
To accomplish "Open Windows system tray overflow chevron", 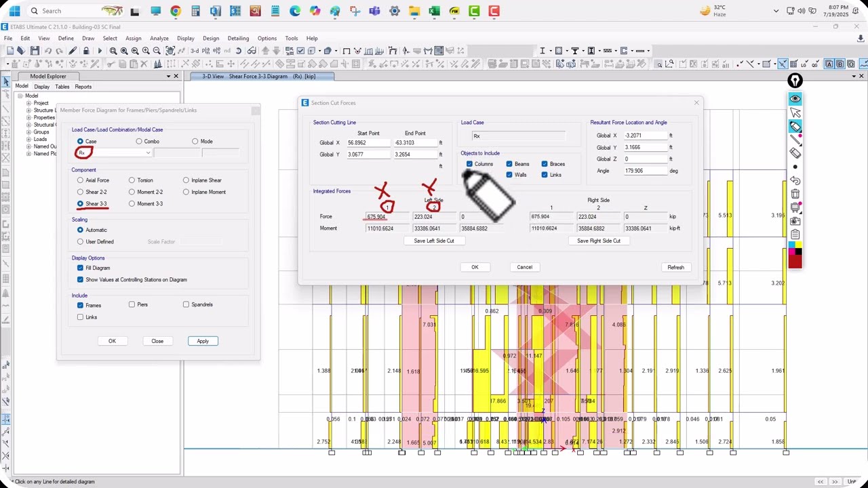I will pyautogui.click(x=776, y=11).
